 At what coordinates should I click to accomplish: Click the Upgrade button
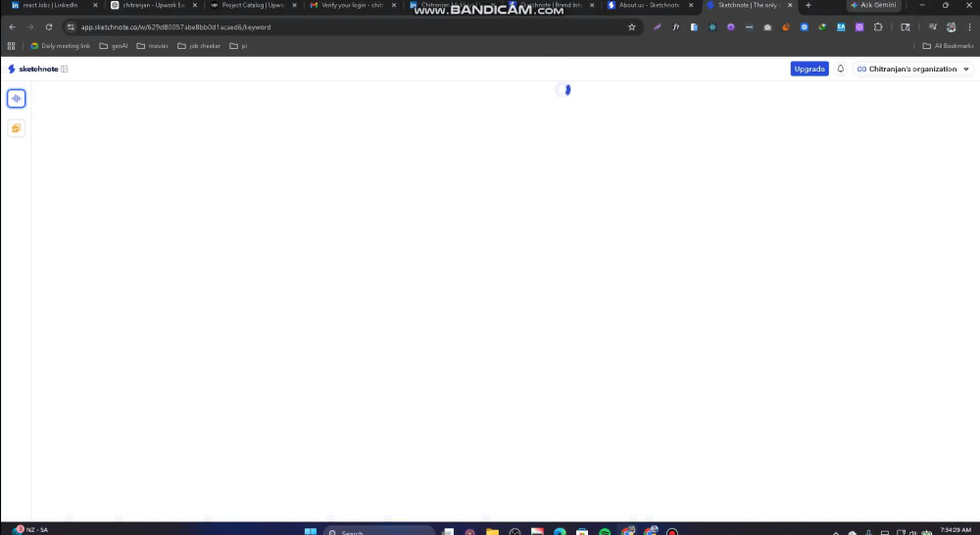click(809, 69)
